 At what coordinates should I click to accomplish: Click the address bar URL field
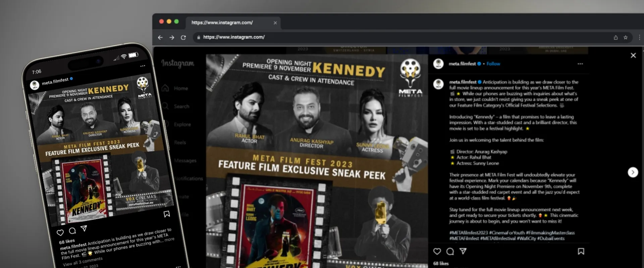click(413, 37)
